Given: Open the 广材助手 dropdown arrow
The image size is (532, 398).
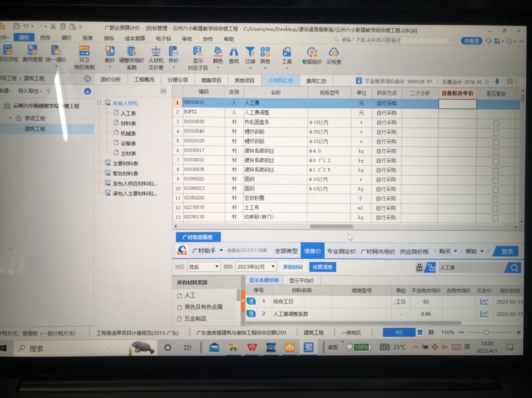Looking at the screenshot, I should (x=221, y=251).
